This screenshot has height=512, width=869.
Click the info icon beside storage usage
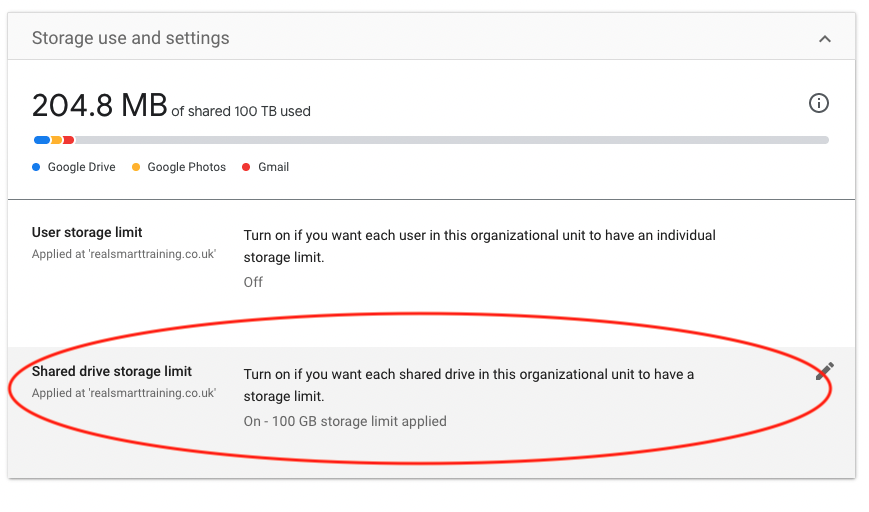click(819, 103)
